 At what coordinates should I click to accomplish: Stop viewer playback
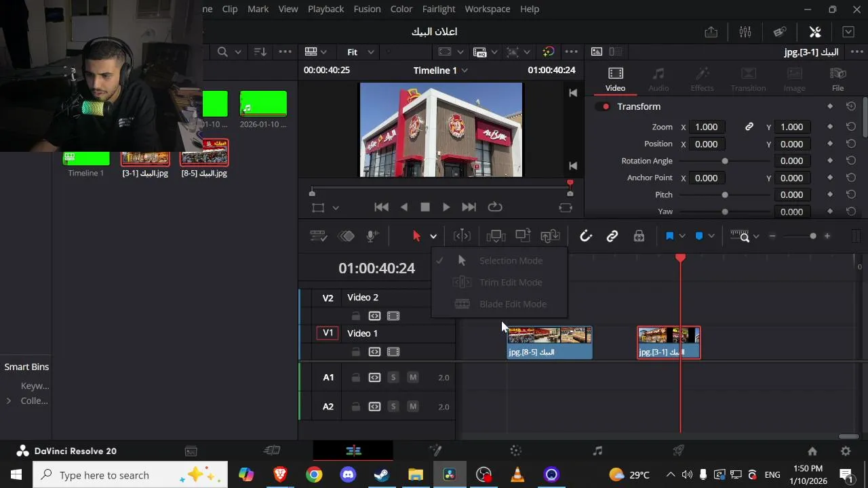(x=425, y=207)
